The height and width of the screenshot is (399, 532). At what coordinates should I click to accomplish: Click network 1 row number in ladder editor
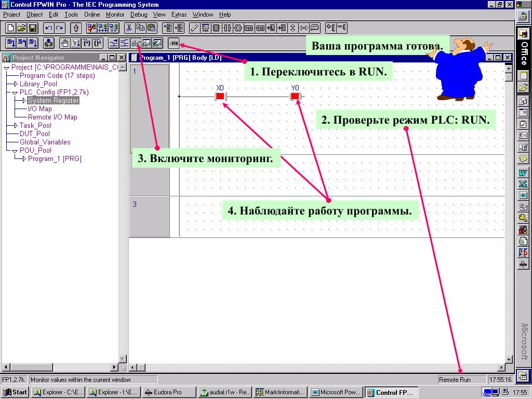click(x=135, y=71)
